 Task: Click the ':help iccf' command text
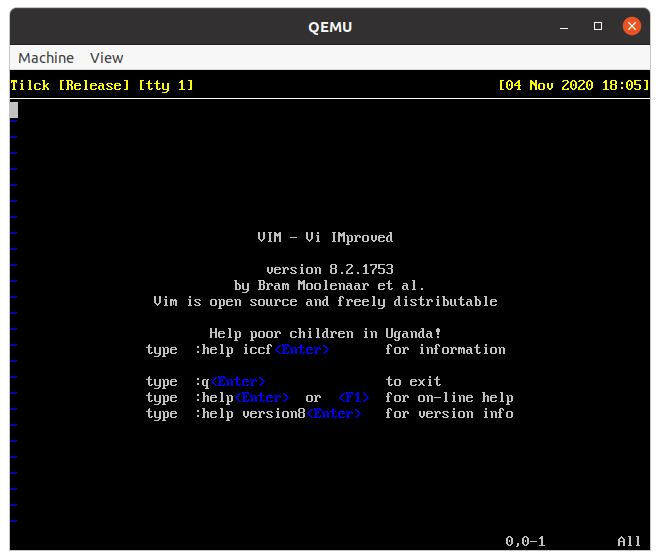233,350
